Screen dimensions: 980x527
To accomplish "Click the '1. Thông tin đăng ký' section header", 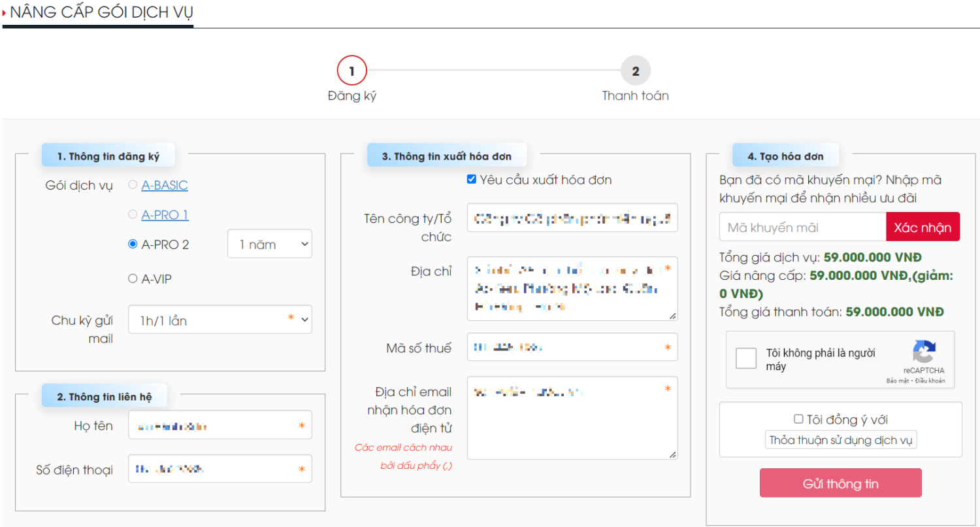I will click(108, 156).
